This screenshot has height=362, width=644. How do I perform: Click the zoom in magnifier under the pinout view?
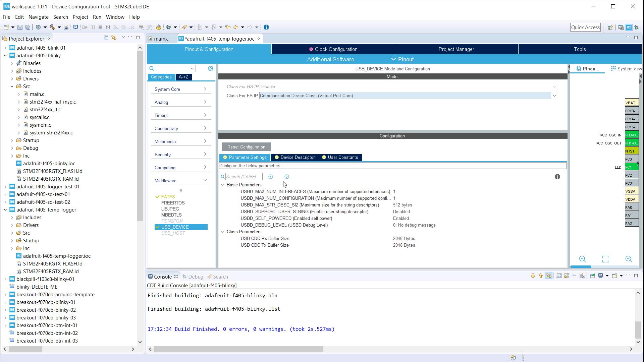point(582,259)
